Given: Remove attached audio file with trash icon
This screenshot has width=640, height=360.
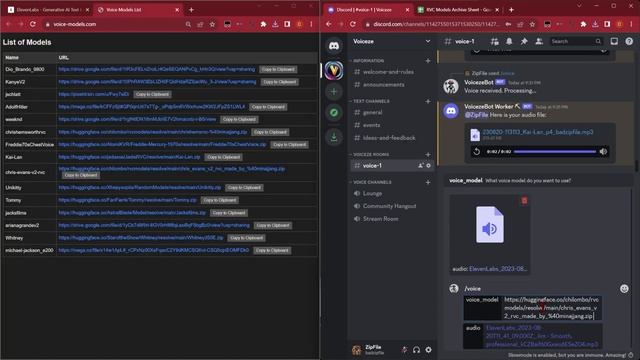Looking at the screenshot, I should click(x=524, y=200).
